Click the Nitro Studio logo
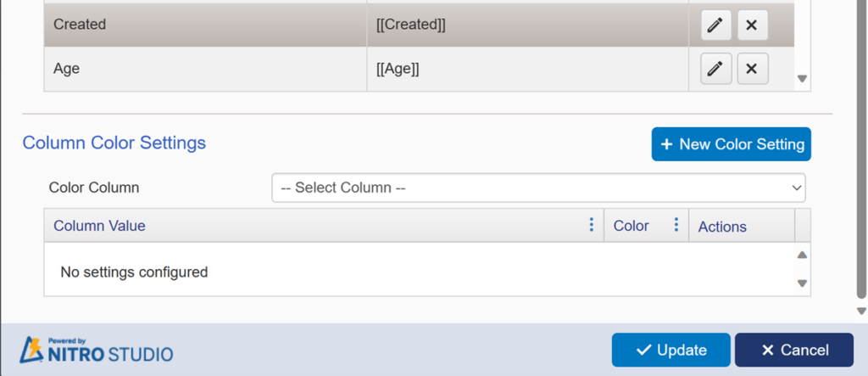The height and width of the screenshot is (376, 868). pyautogui.click(x=97, y=350)
